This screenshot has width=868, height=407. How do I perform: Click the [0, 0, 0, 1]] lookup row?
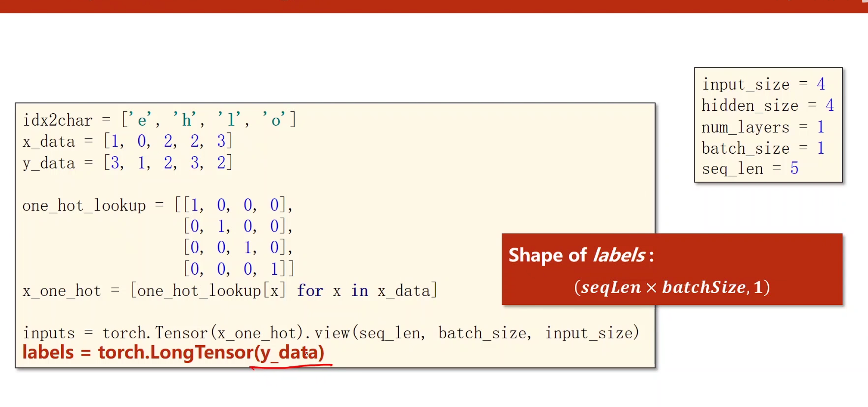point(239,269)
